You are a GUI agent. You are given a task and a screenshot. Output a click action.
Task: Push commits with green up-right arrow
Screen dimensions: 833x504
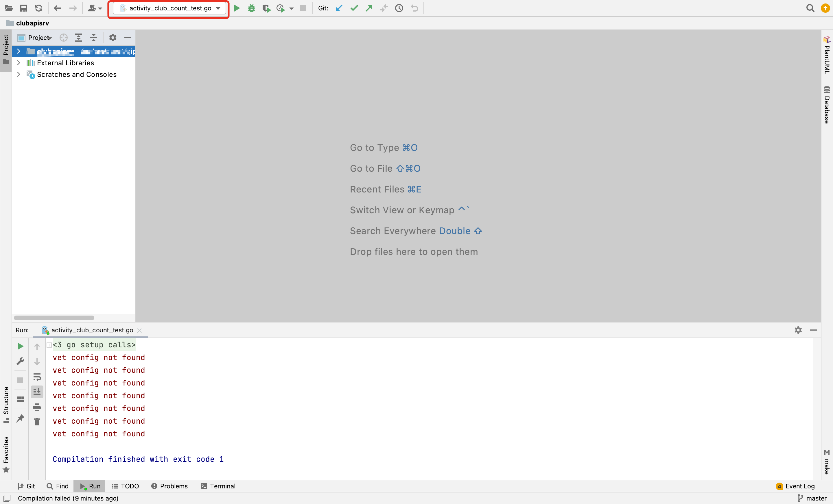[369, 8]
